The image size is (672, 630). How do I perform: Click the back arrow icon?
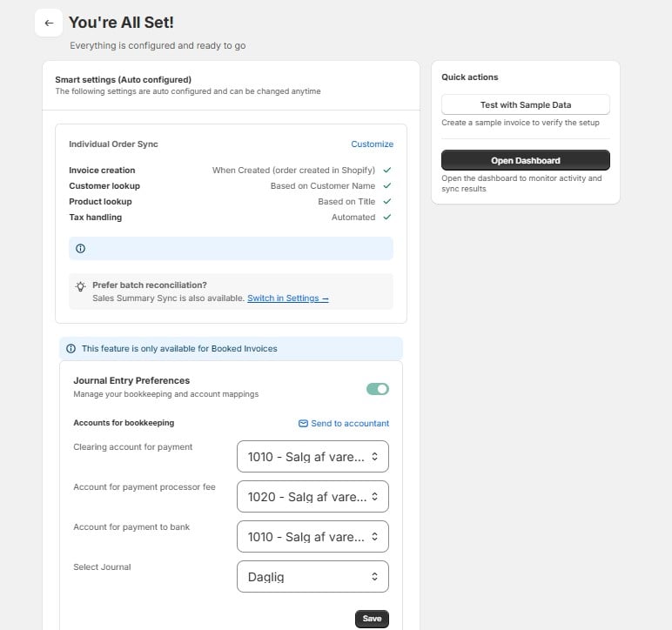point(49,23)
